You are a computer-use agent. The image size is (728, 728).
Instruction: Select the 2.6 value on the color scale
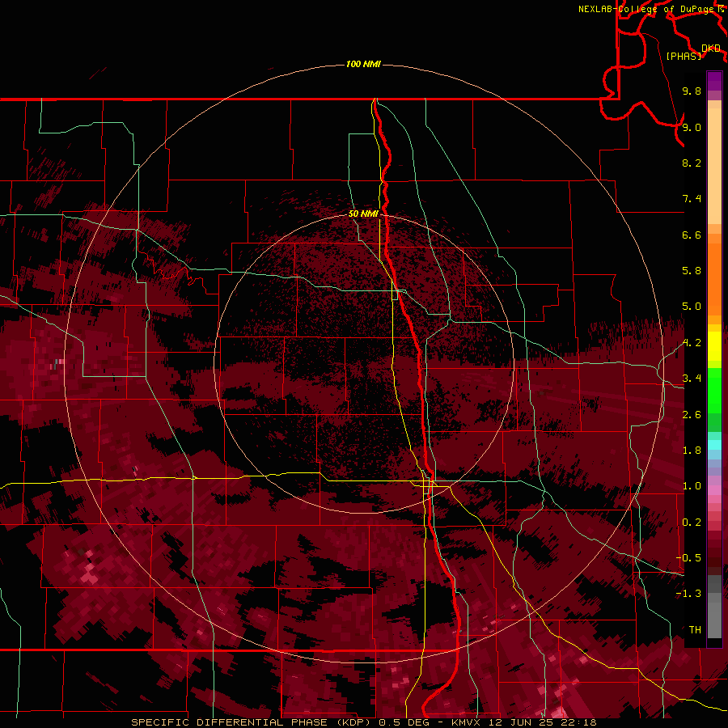pyautogui.click(x=692, y=415)
